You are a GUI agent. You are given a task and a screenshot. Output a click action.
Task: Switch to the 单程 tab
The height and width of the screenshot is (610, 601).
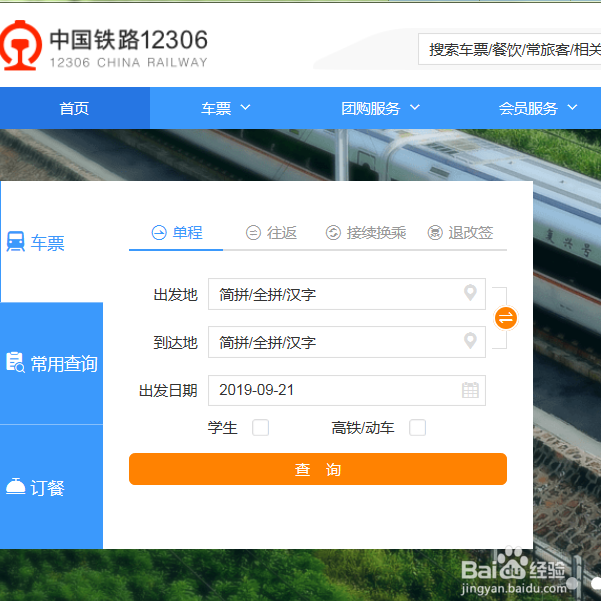[176, 233]
